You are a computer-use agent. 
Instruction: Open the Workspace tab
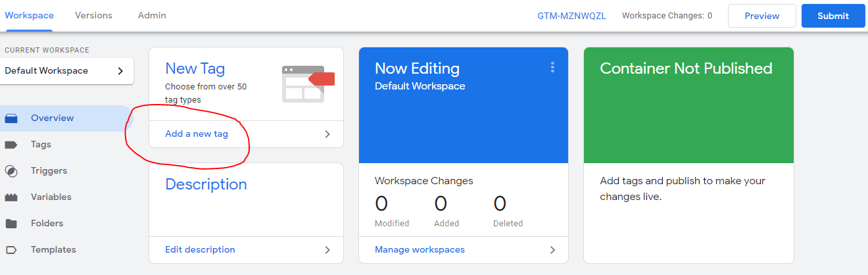(x=29, y=15)
